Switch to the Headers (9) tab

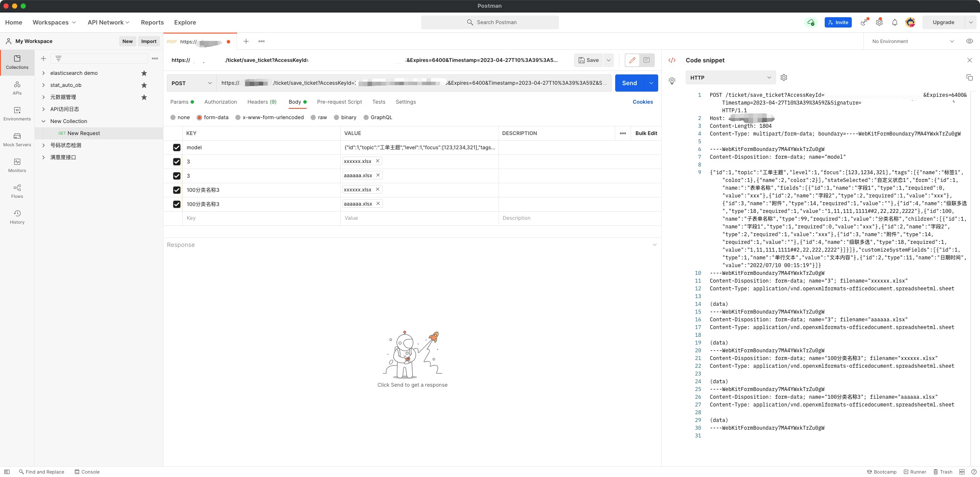click(x=262, y=102)
